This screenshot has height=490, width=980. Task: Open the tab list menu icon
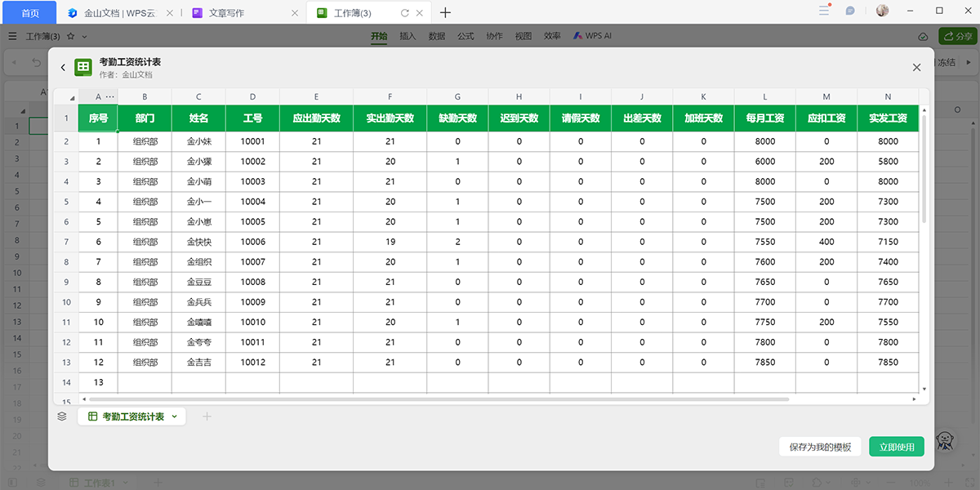click(823, 11)
